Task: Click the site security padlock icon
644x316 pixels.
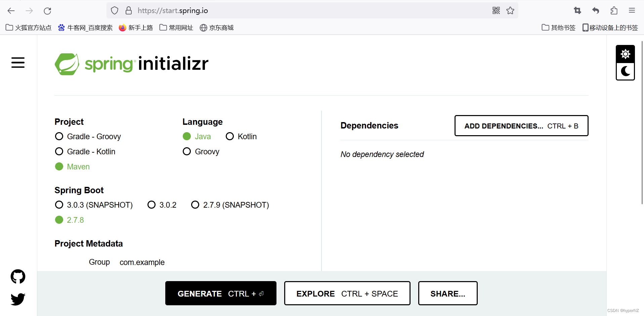Action: 129,11
